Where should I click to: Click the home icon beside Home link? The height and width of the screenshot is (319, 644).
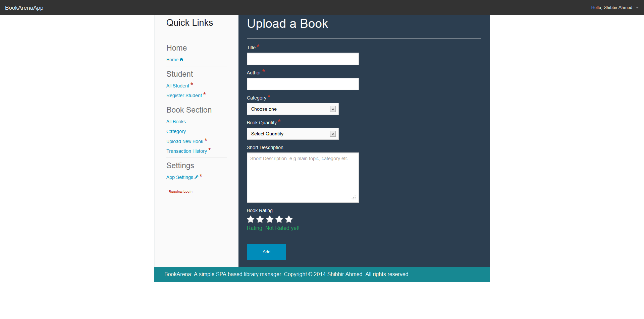click(x=181, y=60)
